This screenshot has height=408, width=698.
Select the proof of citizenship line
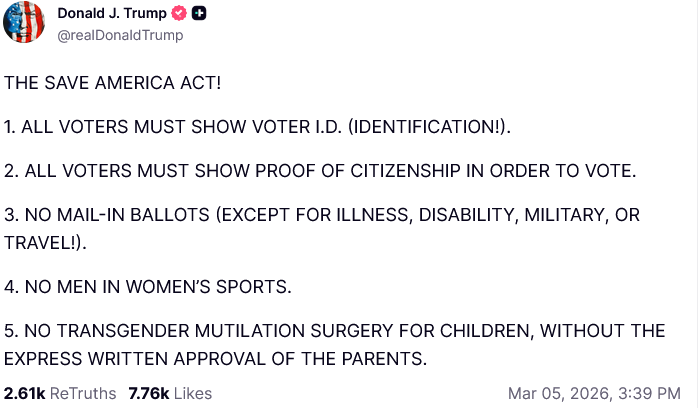coord(320,171)
